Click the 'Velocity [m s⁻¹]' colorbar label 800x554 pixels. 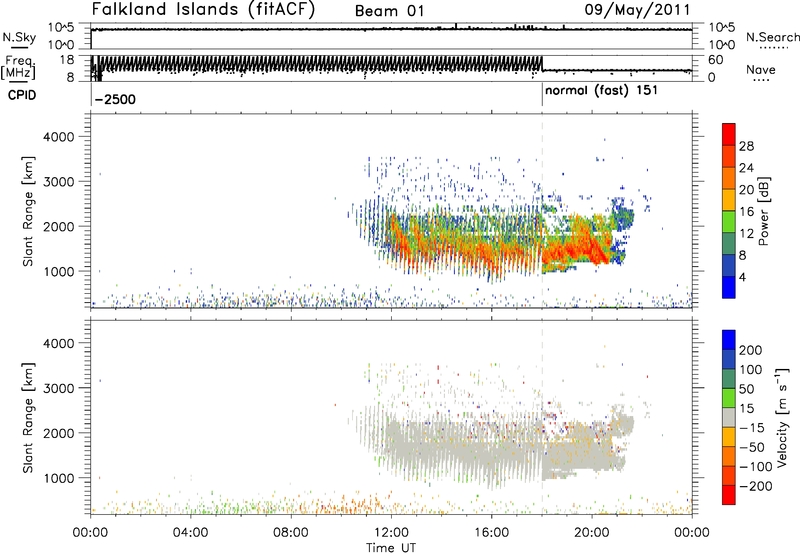tap(782, 417)
